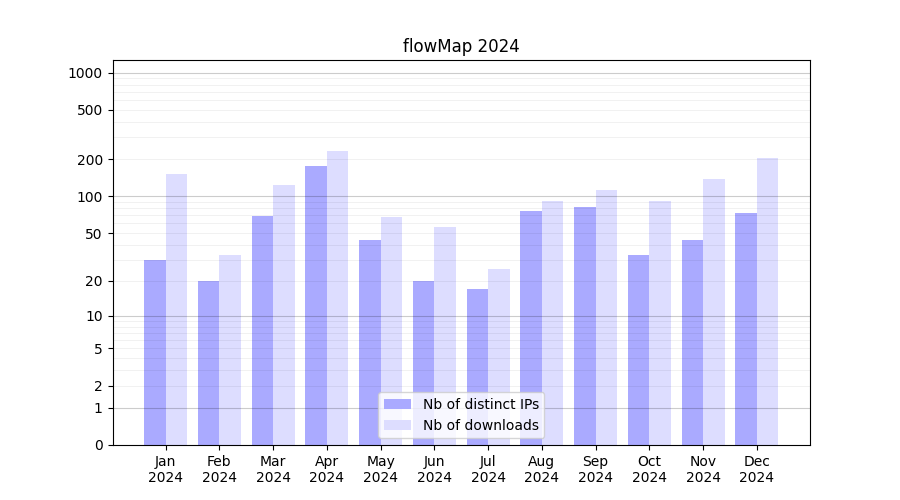Click the July distinct IPs bar
Screen dimensions: 900x500
coord(477,367)
